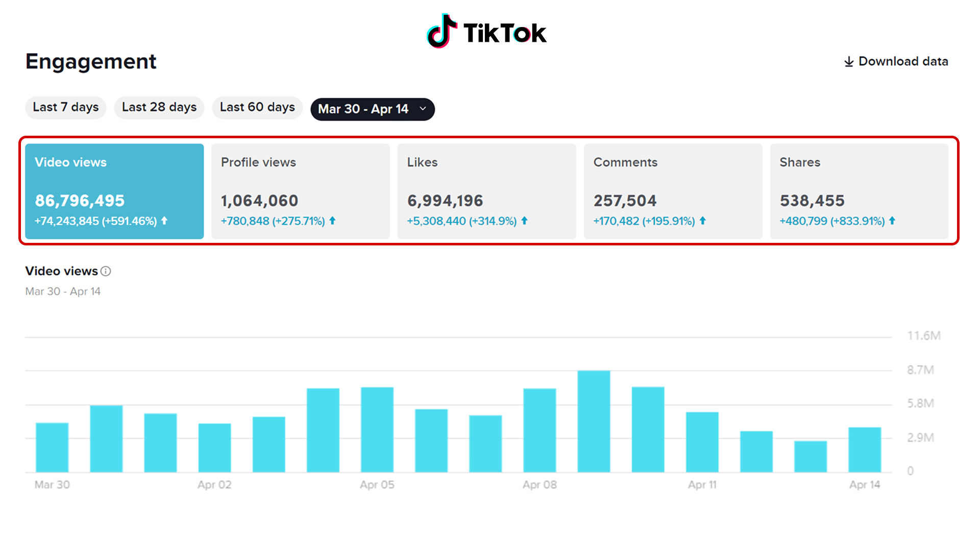Click the Download data link
The image size is (980, 551).
click(902, 62)
